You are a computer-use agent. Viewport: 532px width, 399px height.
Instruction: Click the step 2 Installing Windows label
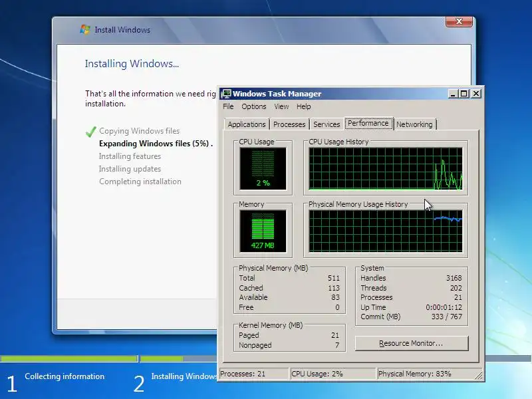tap(184, 376)
